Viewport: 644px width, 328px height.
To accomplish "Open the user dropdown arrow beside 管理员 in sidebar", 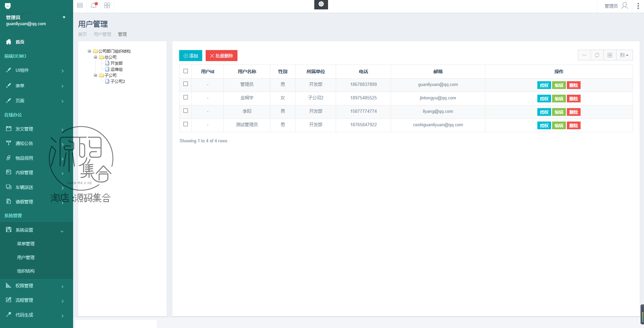I will pos(64,17).
